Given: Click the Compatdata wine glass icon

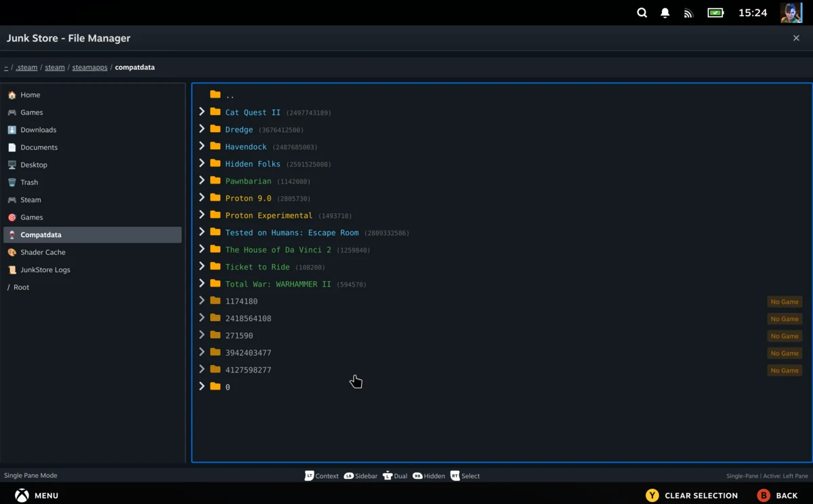Looking at the screenshot, I should coord(12,235).
